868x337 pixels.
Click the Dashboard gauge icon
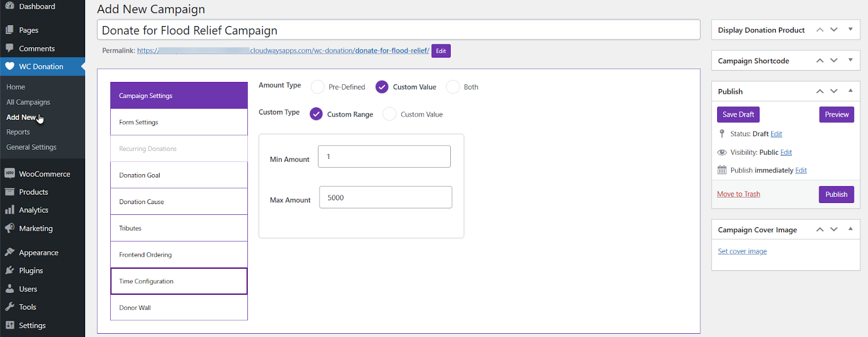9,6
